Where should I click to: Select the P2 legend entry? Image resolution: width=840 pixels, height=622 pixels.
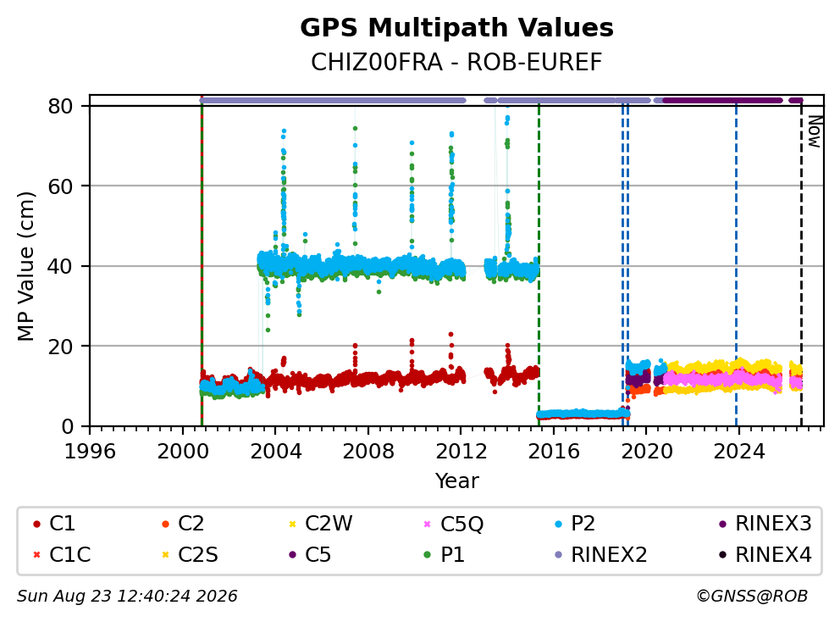coord(575,524)
